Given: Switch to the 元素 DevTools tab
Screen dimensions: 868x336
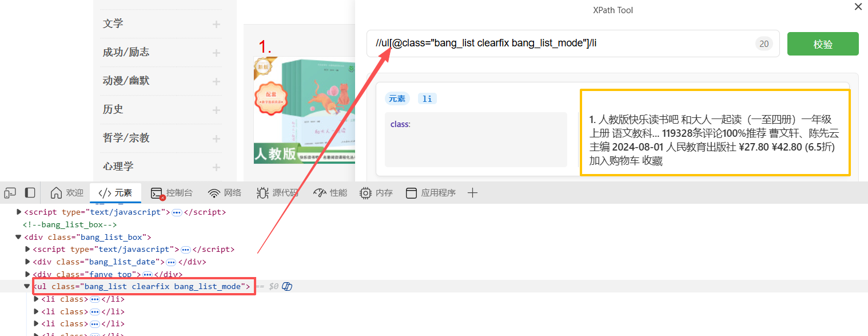Looking at the screenshot, I should point(116,193).
